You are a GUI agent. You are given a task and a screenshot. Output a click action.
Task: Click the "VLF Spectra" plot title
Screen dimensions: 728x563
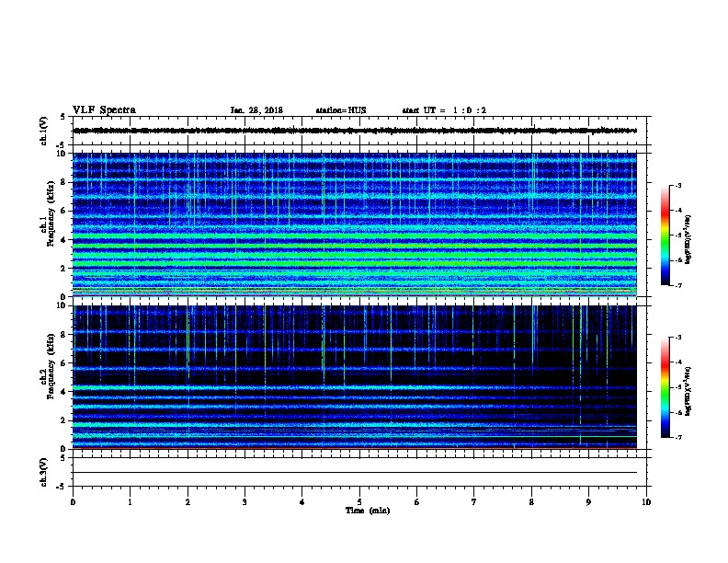pos(104,110)
